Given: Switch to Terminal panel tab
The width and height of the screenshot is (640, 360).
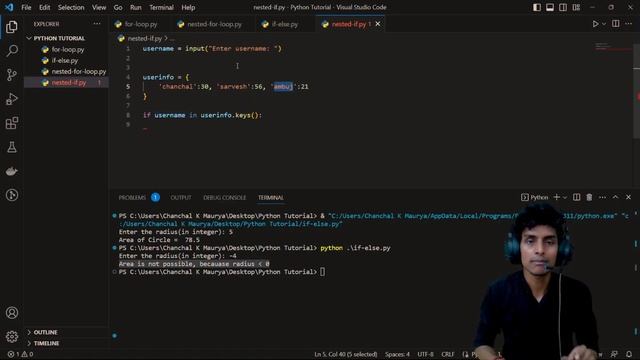Looking at the screenshot, I should [x=271, y=198].
